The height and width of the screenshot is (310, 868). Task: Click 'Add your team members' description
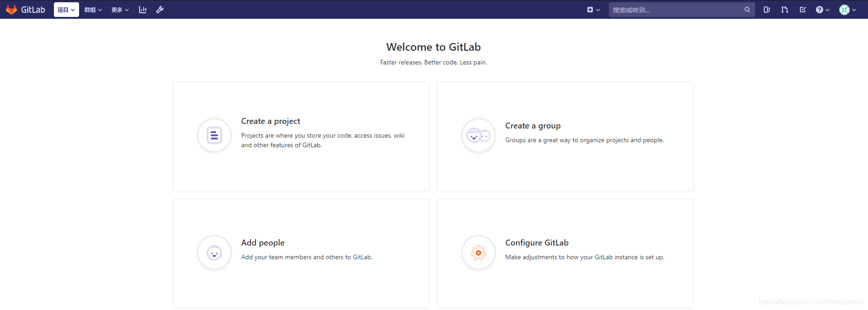[x=307, y=257]
